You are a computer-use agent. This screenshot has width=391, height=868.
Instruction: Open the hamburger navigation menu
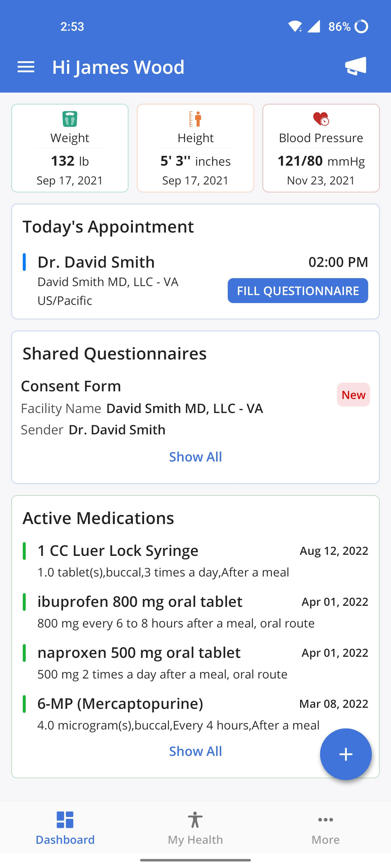point(26,67)
